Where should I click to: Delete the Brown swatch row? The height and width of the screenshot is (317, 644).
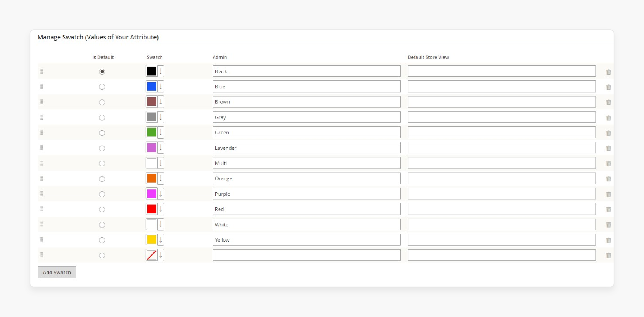click(608, 102)
